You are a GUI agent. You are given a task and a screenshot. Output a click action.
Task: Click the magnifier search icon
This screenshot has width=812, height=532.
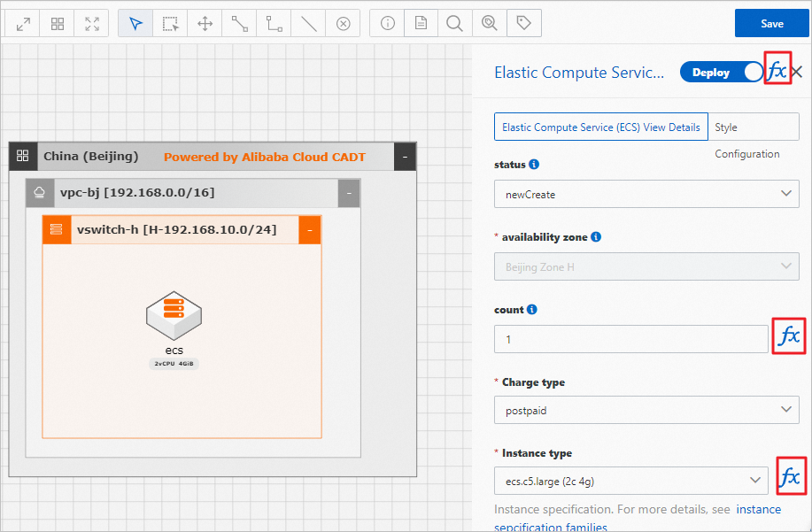click(x=454, y=24)
